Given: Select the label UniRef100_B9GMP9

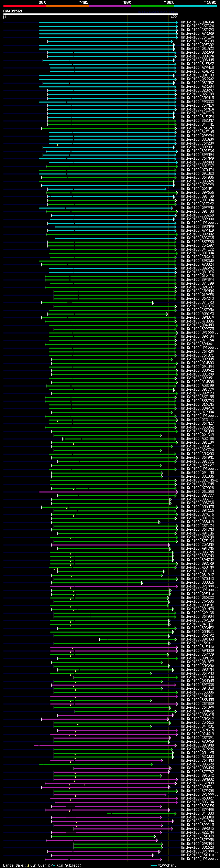Looking at the screenshot, I should click(x=197, y=227).
